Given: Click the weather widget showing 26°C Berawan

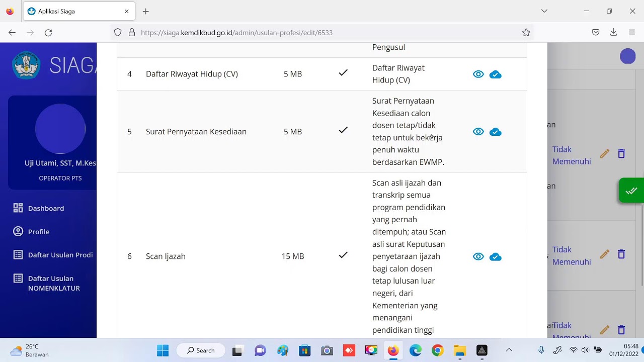Looking at the screenshot, I should 30,350.
